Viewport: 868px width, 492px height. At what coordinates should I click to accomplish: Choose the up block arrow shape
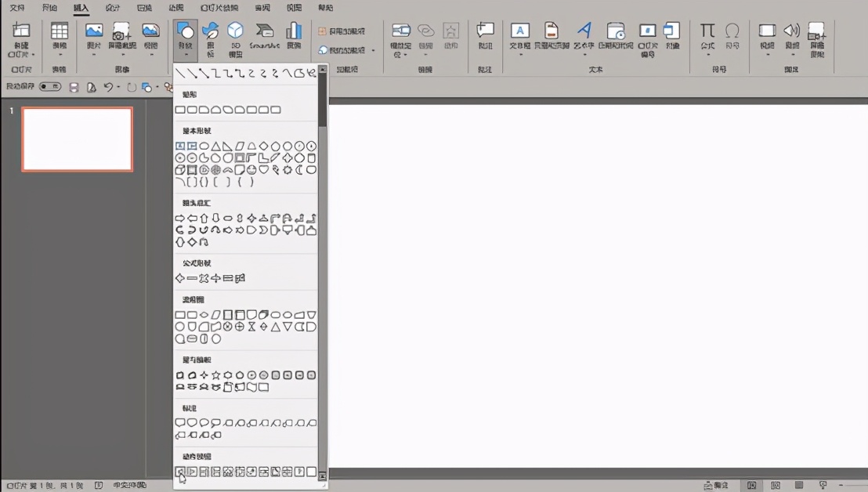click(204, 218)
